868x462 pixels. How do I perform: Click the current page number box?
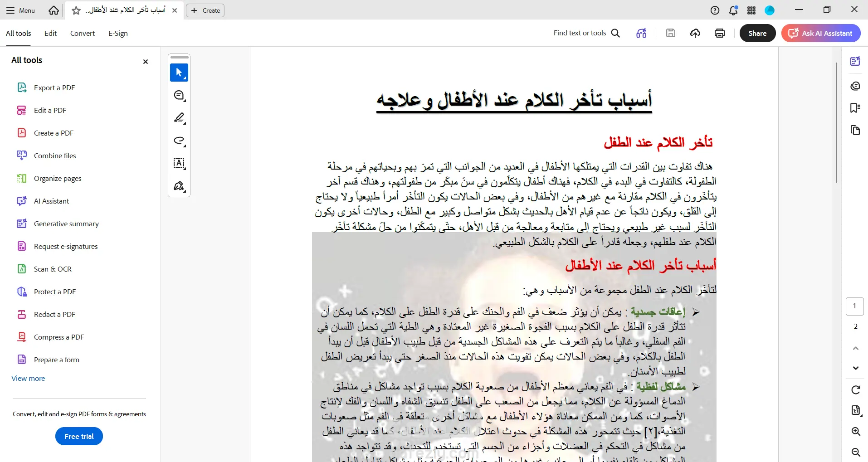tap(855, 306)
